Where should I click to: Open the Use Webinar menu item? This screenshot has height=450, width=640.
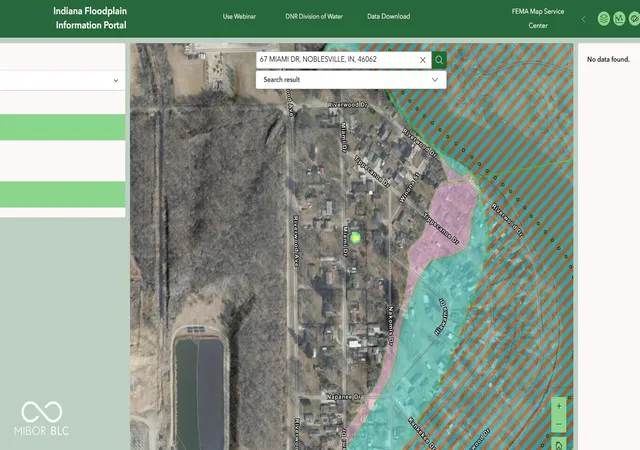coord(239,17)
